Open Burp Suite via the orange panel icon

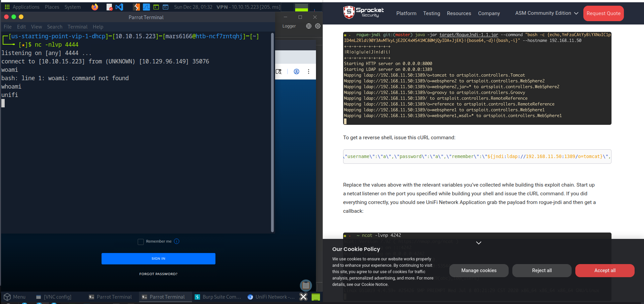136,7
